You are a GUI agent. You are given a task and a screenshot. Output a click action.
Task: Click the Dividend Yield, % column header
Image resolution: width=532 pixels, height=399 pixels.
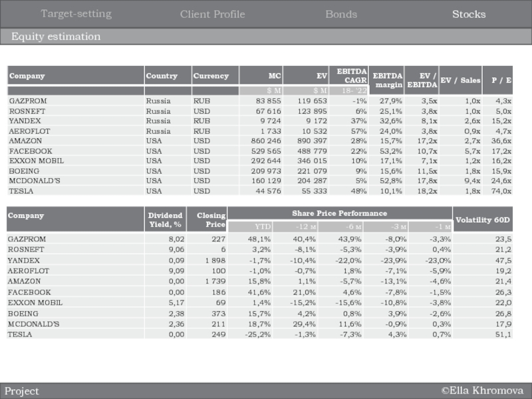[165, 219]
